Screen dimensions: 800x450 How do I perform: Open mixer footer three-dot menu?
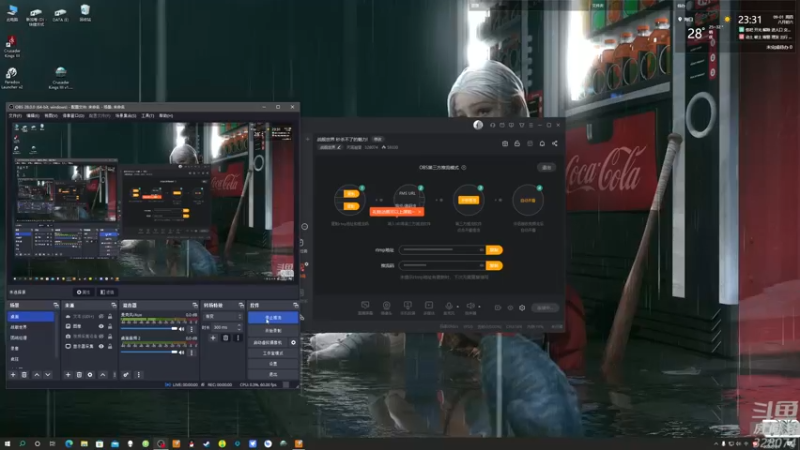(138, 374)
